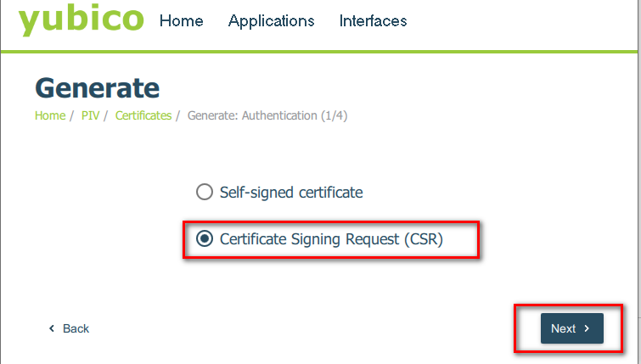Click the Generate page heading
Screen dimensions: 641x364
click(97, 87)
